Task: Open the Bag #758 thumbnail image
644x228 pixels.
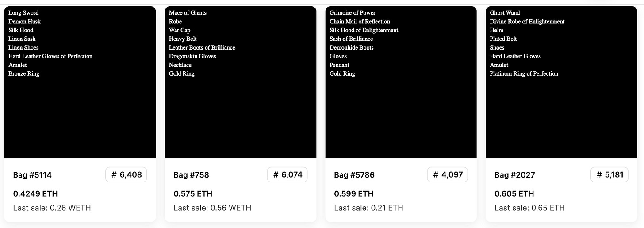Action: coord(240,82)
